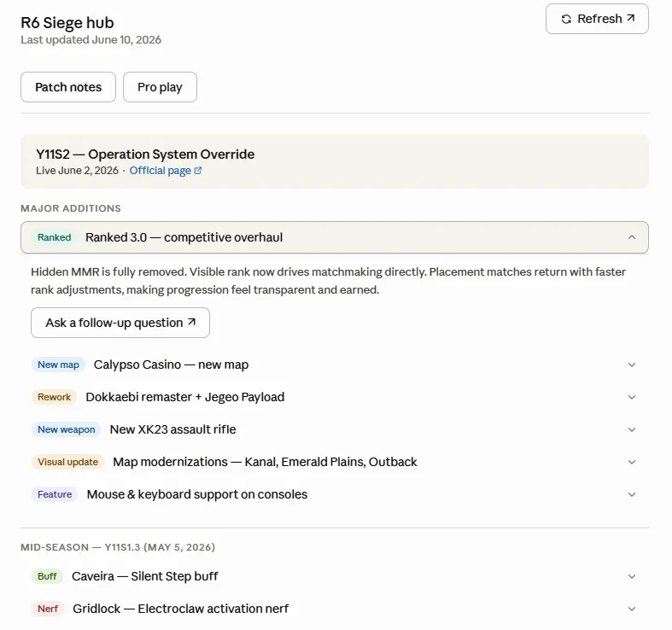
Task: Click the external link icon beside Official page
Action: [x=197, y=171]
